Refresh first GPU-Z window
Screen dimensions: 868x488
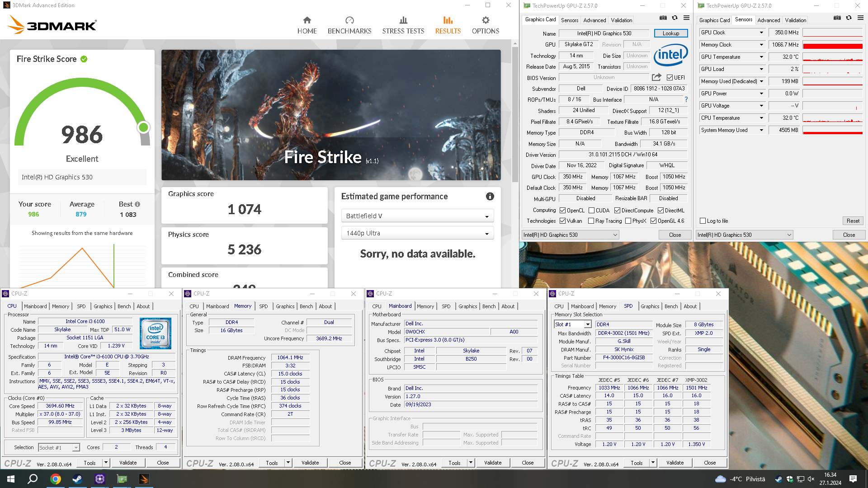[x=675, y=18]
